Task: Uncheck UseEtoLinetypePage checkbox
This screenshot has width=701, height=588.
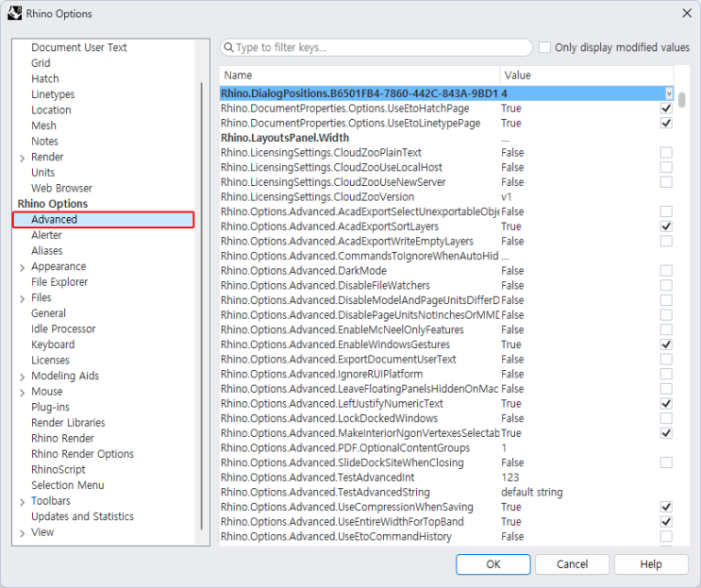Action: [x=666, y=123]
